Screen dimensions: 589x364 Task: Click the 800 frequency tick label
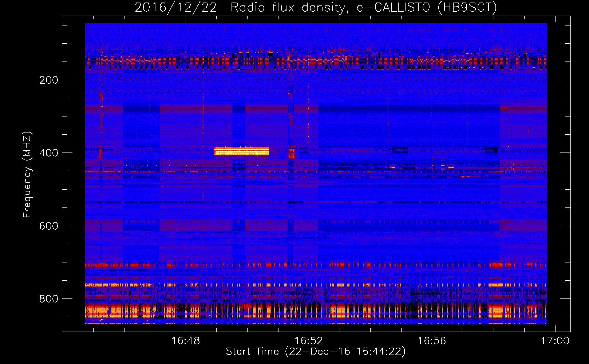tap(49, 299)
